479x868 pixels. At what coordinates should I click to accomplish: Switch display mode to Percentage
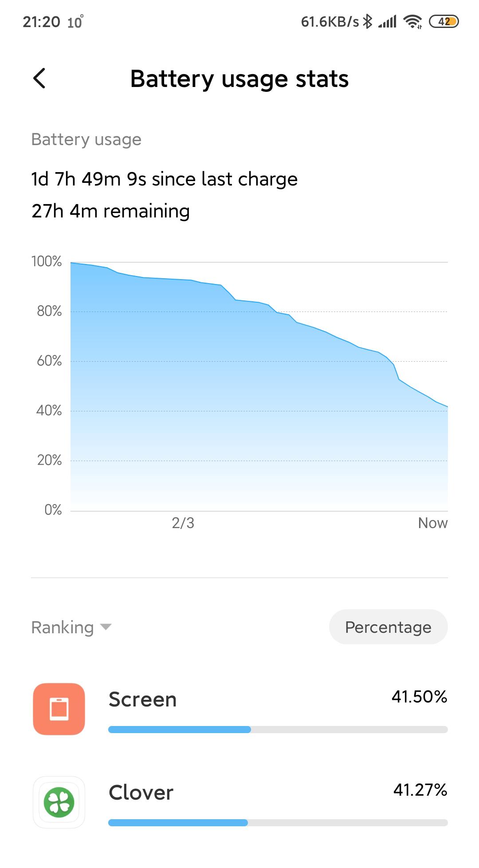[x=388, y=627]
